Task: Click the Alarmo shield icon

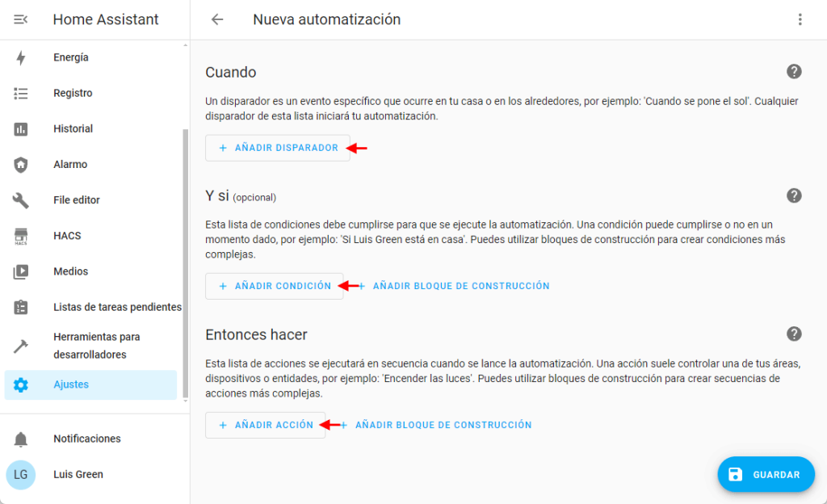Action: pyautogui.click(x=21, y=165)
